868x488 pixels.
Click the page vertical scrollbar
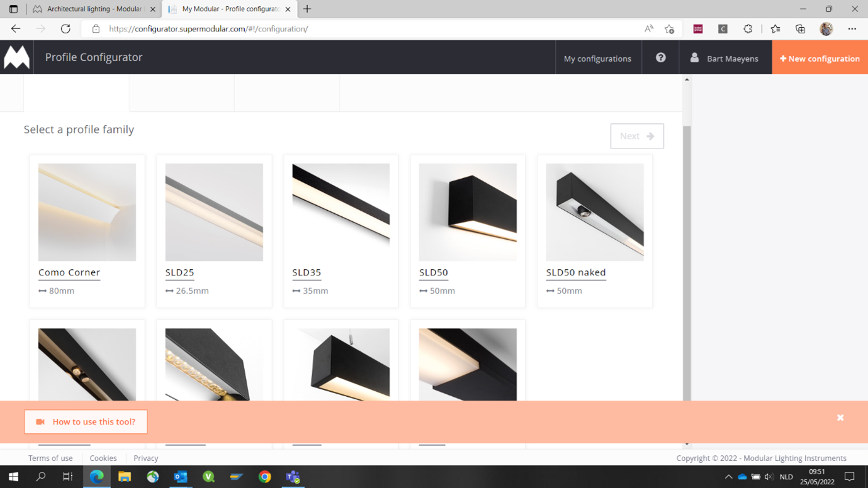point(687,263)
